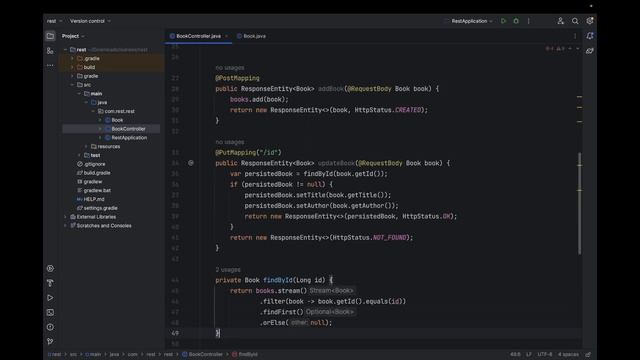Open the Notifications bell icon
This screenshot has height=360, width=640.
[590, 36]
